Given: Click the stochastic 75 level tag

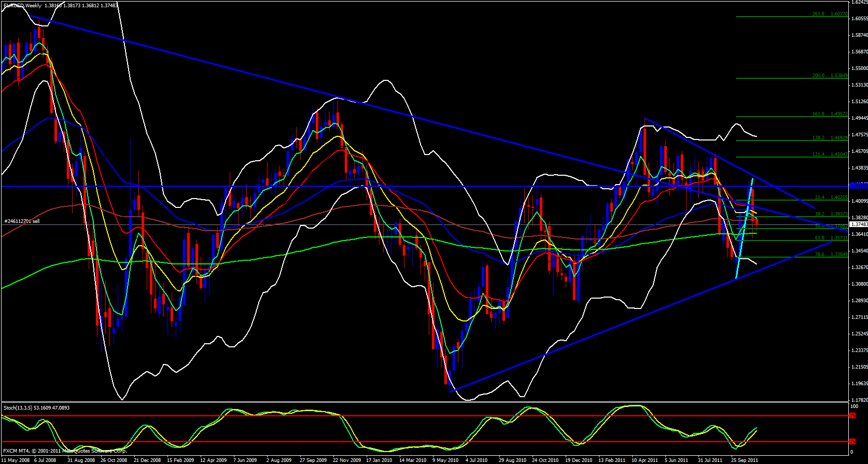Looking at the screenshot, I should (853, 416).
